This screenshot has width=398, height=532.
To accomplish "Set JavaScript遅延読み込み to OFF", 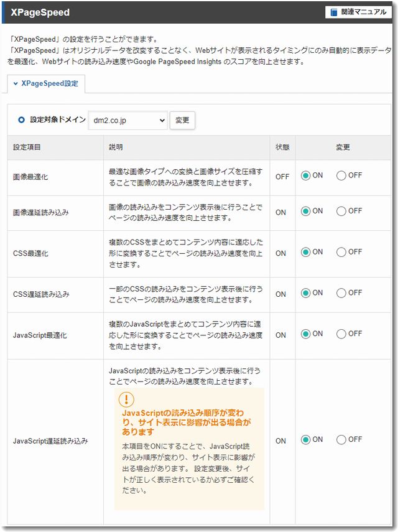I will 341,440.
